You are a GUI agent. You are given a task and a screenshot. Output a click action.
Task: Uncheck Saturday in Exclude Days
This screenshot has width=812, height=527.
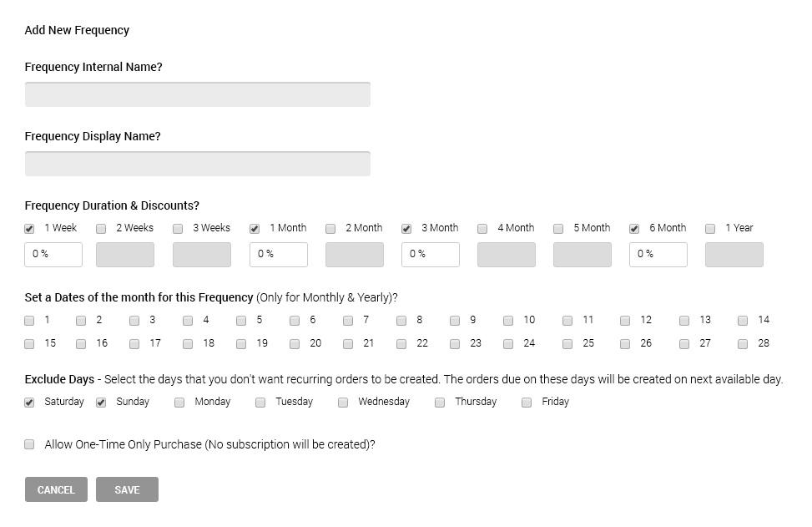[x=29, y=402]
